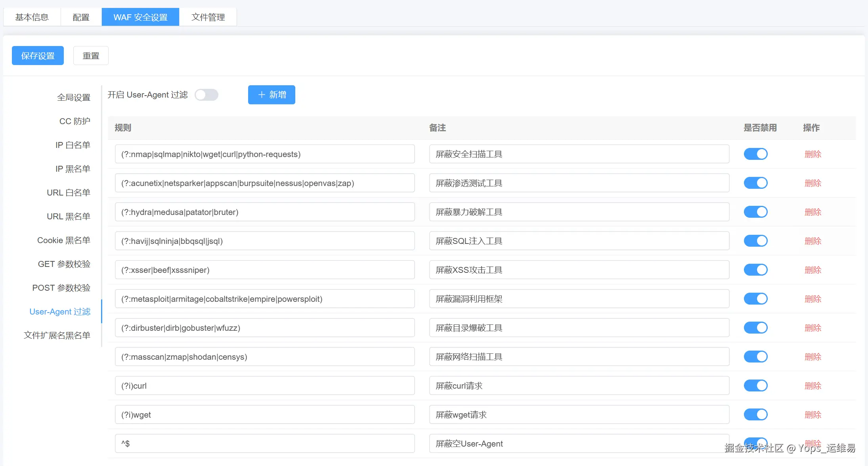Toggle disable switch for 屏蔽curl请求 rule
868x466 pixels.
(x=755, y=385)
